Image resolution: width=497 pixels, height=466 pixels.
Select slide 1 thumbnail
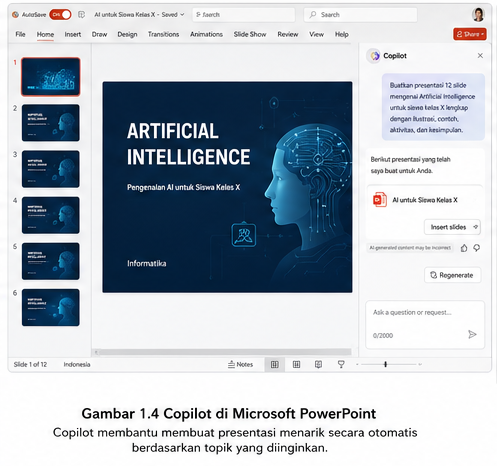51,77
